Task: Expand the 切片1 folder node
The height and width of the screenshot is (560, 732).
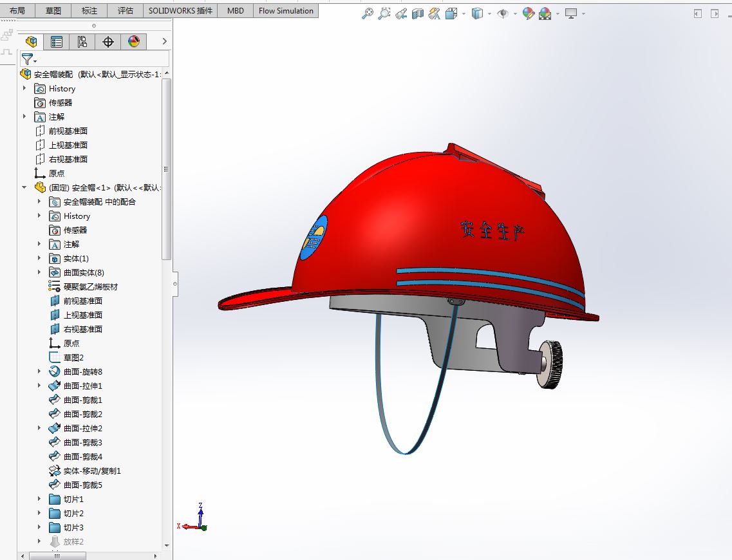Action: pos(39,499)
